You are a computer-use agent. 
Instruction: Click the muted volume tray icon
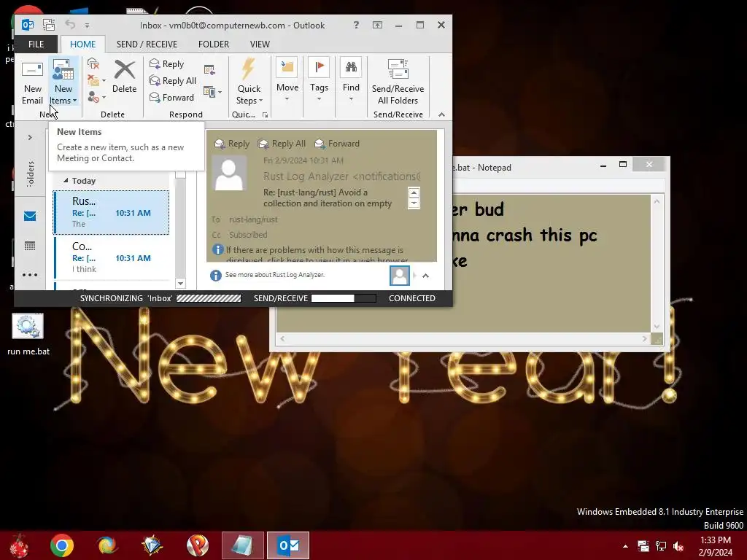pos(678,546)
